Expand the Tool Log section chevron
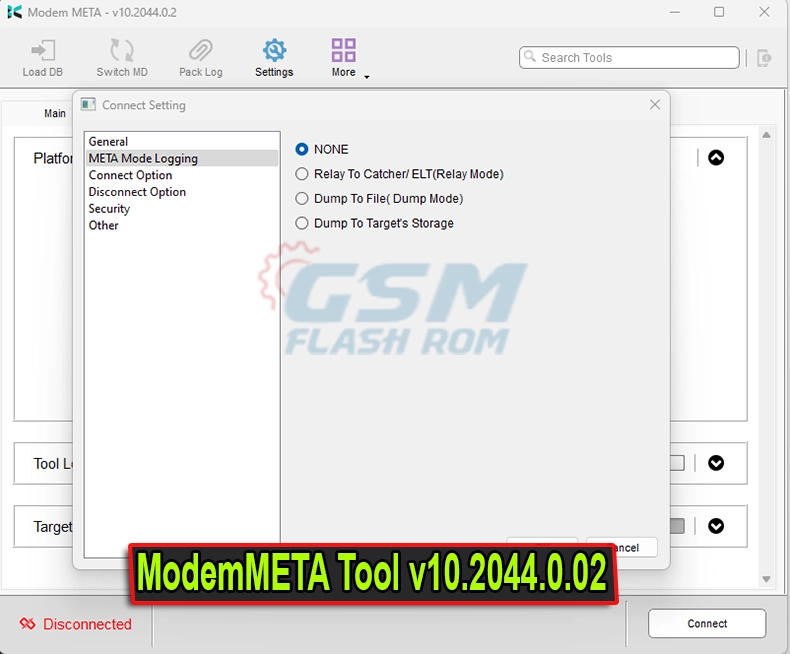790x654 pixels. 716,463
